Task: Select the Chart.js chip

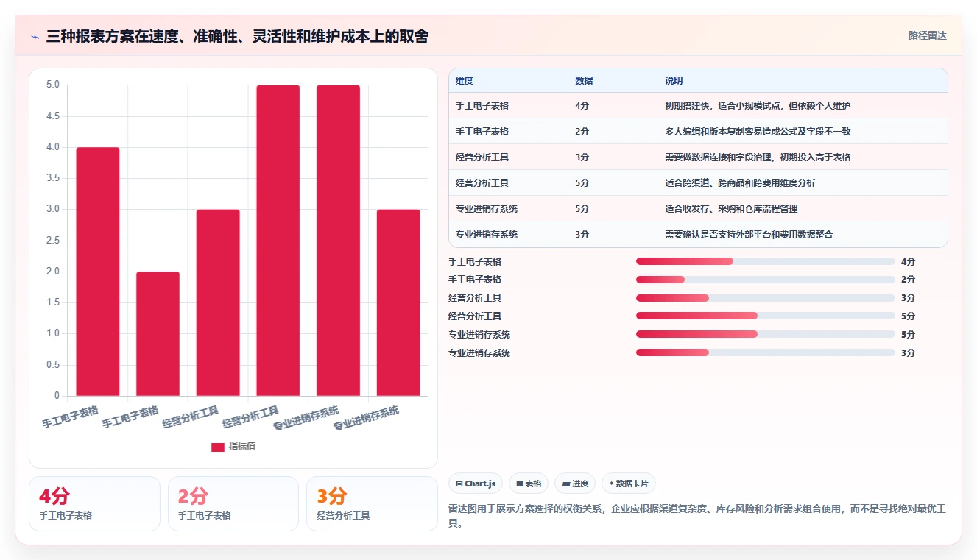Action: (476, 483)
